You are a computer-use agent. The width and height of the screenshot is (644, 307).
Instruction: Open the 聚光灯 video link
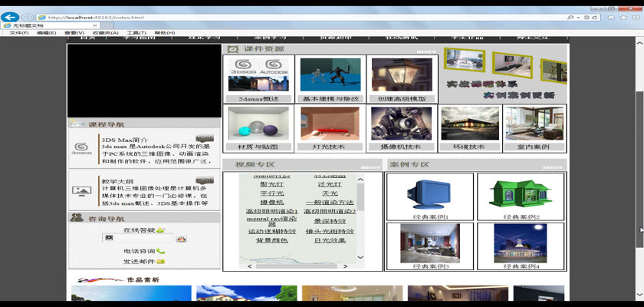tap(271, 184)
